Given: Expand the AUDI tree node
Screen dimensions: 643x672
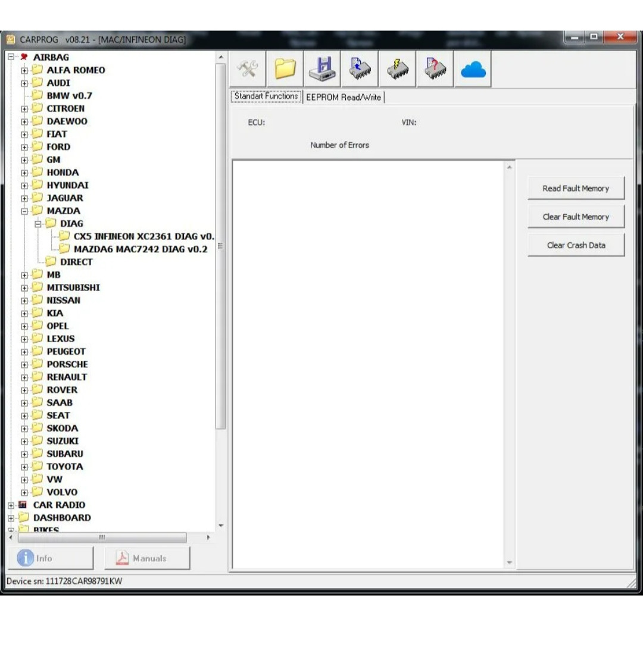Looking at the screenshot, I should coord(24,83).
